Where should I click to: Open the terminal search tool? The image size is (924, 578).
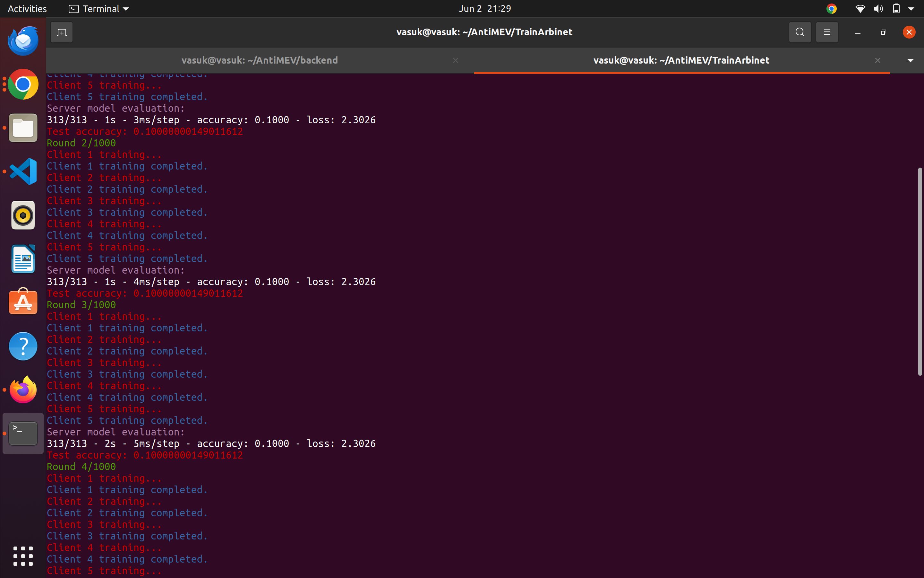click(x=800, y=32)
